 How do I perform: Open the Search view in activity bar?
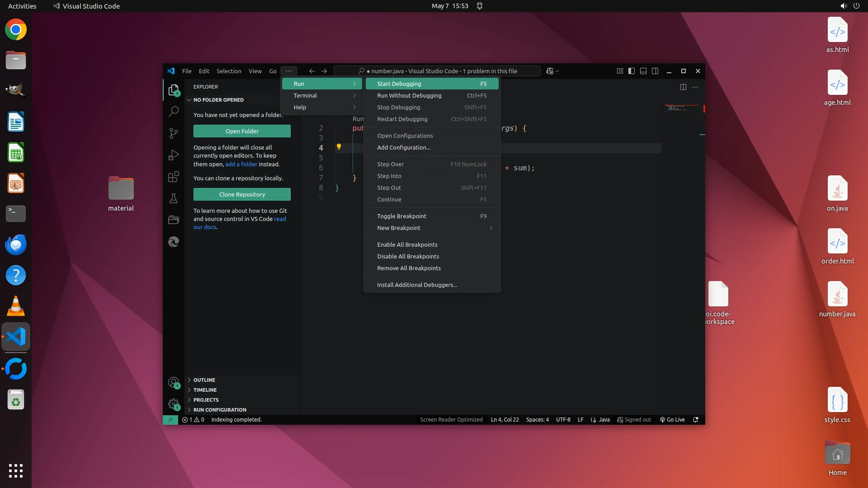click(x=174, y=111)
